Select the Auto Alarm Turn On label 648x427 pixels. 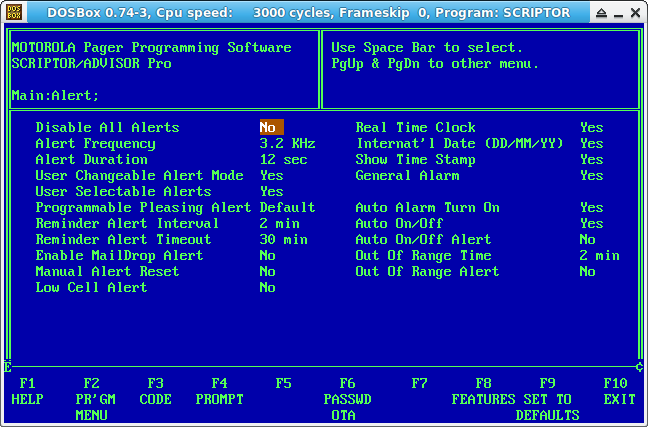[427, 208]
